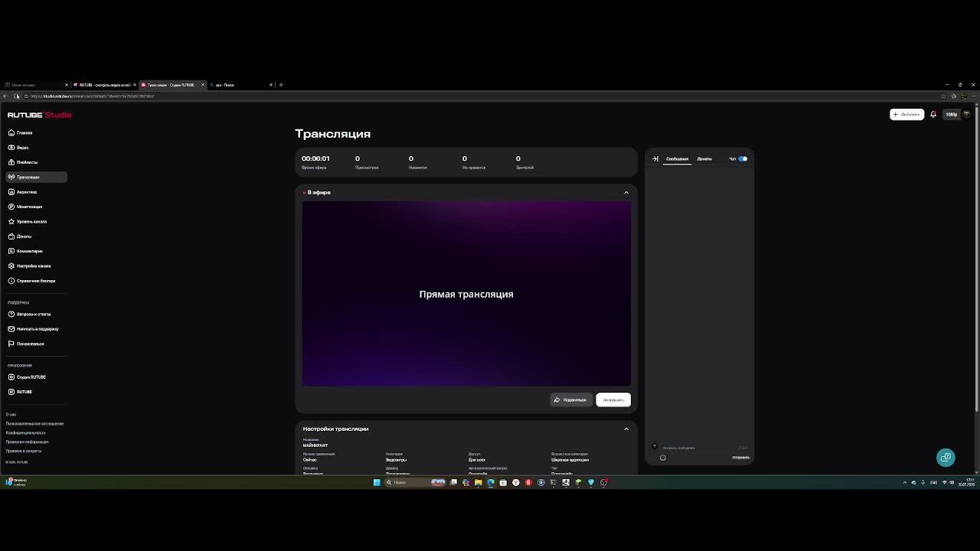Switch to the Донаты chat tab
Viewport: 980px width, 551px height.
[704, 158]
